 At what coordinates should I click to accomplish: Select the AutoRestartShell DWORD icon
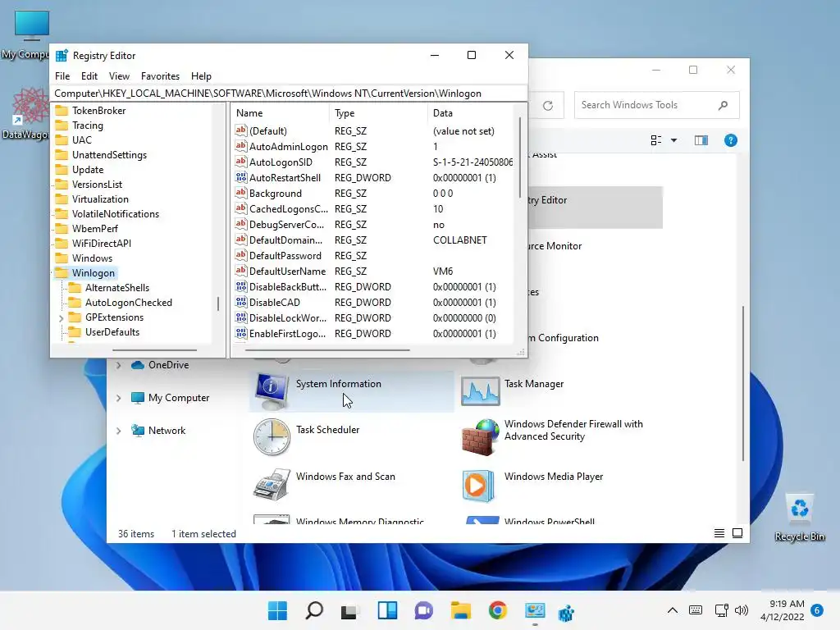pos(241,177)
